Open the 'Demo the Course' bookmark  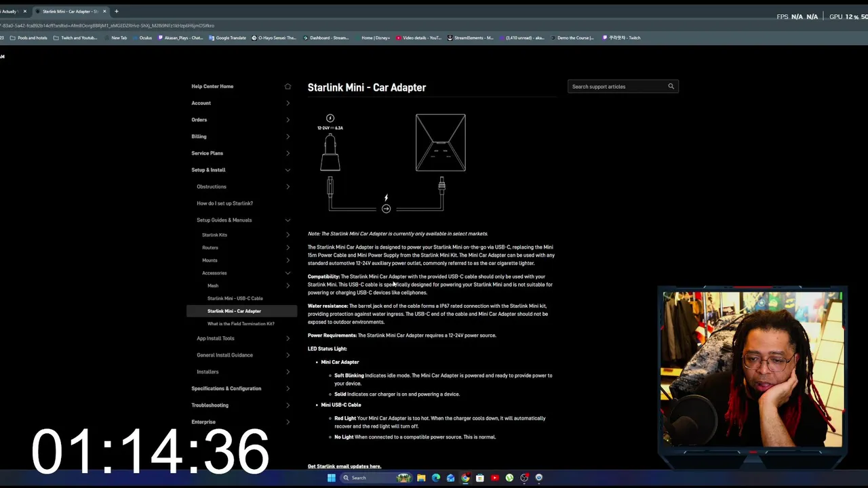[x=572, y=38]
